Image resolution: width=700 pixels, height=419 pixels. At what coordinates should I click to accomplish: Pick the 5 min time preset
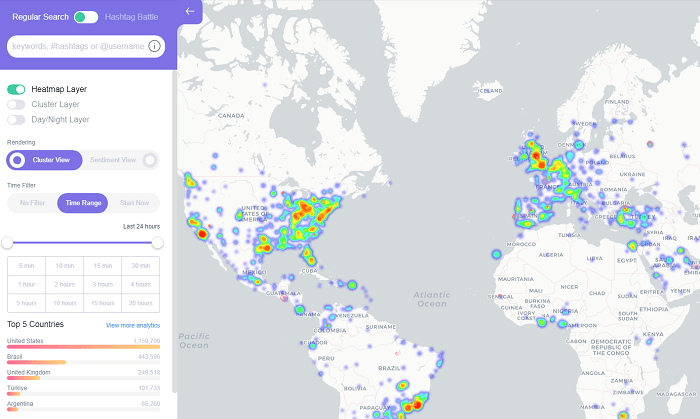(x=27, y=265)
